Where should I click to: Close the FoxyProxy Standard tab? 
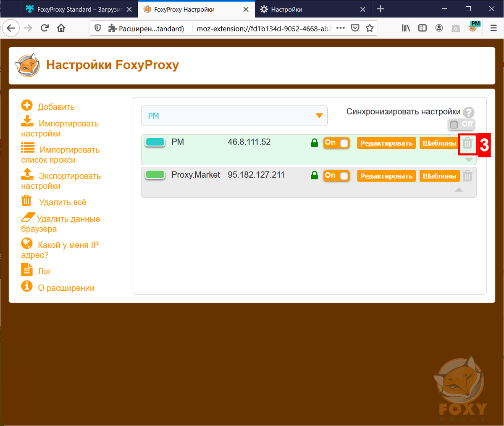pyautogui.click(x=129, y=9)
